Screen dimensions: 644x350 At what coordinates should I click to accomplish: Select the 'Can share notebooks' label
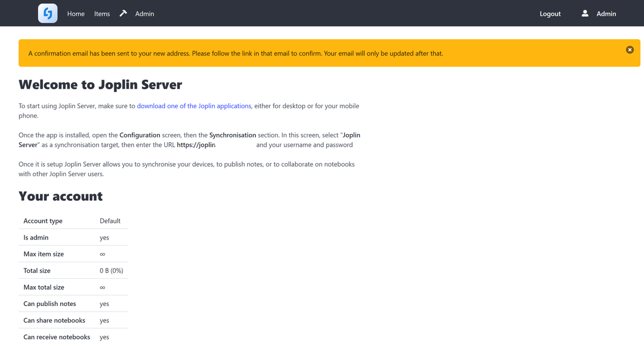(54, 321)
